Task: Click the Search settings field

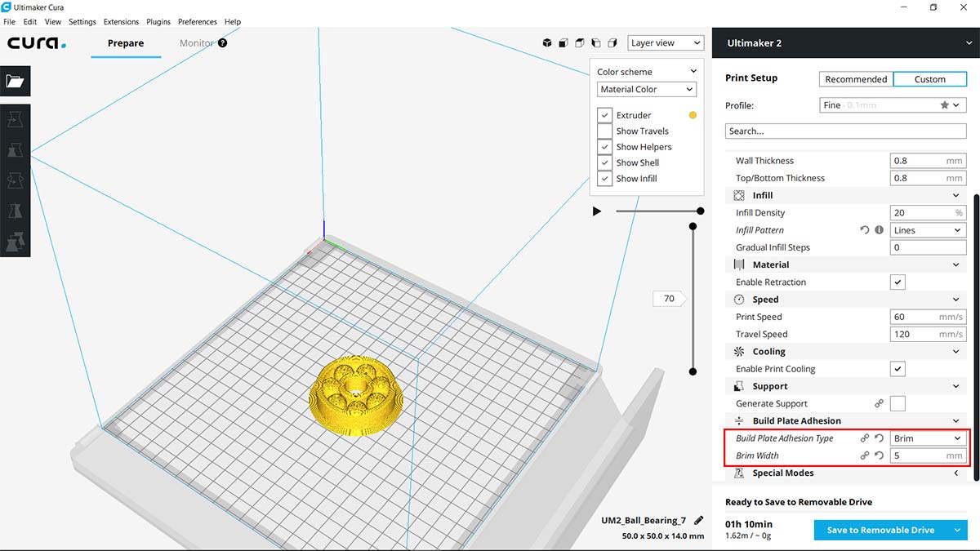Action: point(845,131)
